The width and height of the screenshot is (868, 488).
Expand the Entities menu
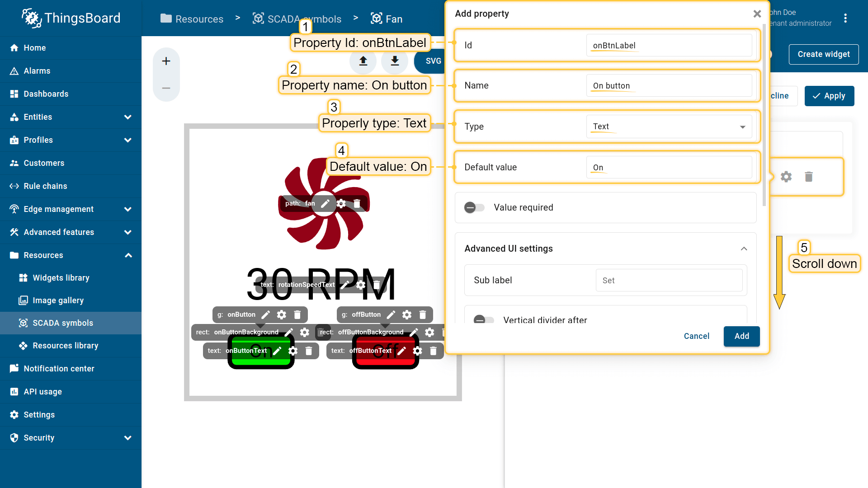click(128, 117)
